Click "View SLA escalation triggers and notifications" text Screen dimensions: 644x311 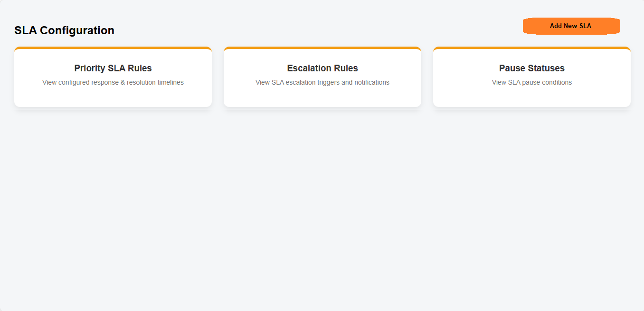point(322,82)
